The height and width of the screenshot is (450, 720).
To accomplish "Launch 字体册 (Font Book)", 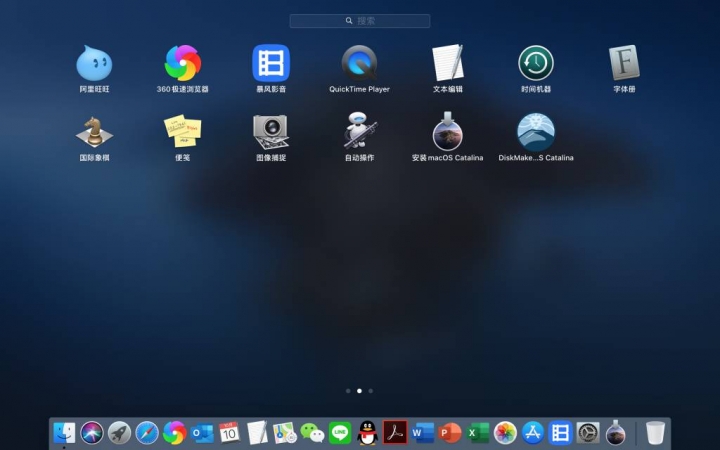I will point(624,63).
